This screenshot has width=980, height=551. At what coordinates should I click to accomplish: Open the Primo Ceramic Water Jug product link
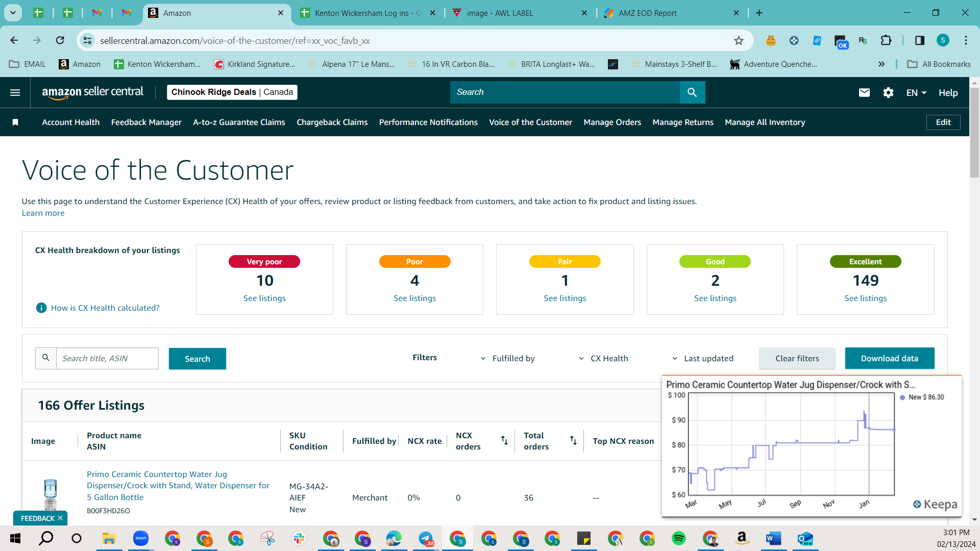pos(178,486)
